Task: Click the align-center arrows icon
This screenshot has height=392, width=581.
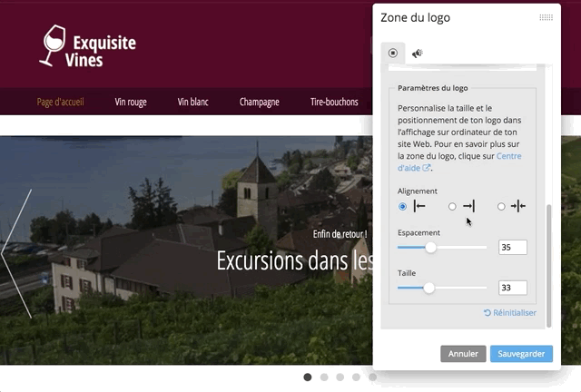Action: pos(518,206)
